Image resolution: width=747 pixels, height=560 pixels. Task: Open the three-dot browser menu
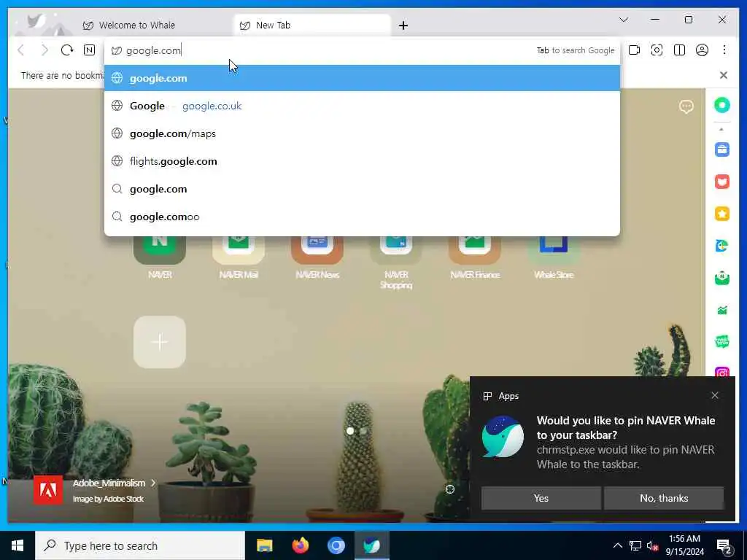(724, 50)
